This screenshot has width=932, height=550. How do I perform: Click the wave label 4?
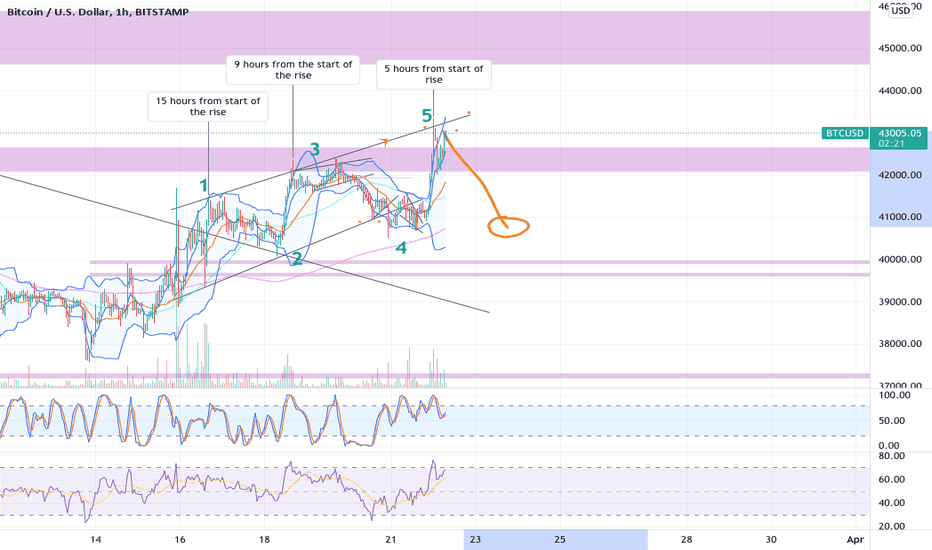coord(401,248)
